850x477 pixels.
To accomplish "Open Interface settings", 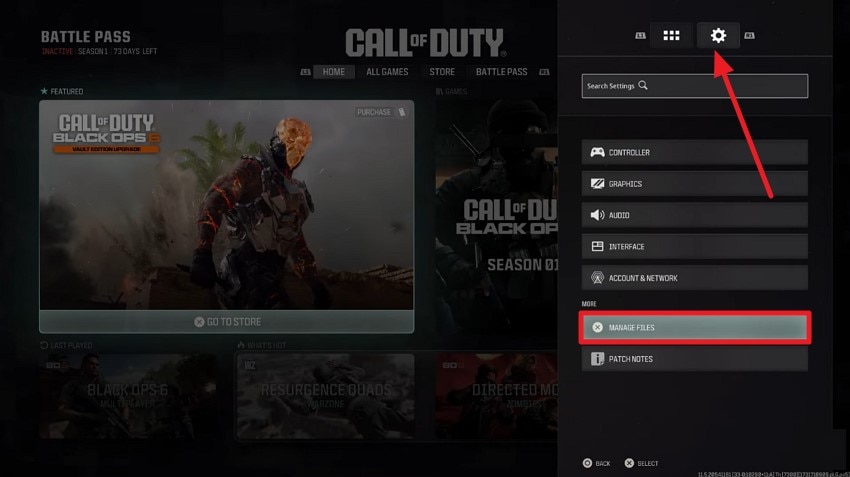I will 694,247.
